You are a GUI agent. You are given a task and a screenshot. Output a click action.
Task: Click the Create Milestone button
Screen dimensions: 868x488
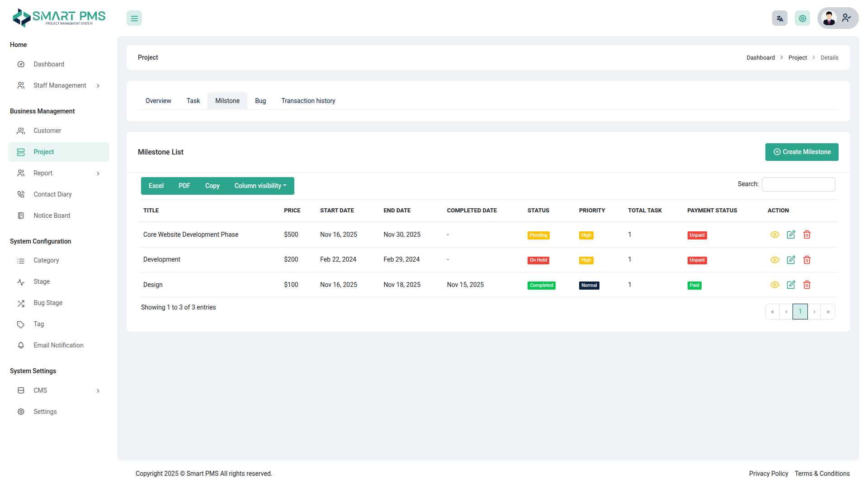(802, 152)
